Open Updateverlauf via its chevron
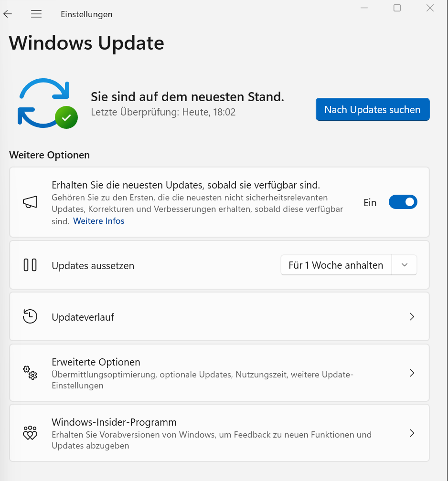This screenshot has width=448, height=481. point(411,316)
